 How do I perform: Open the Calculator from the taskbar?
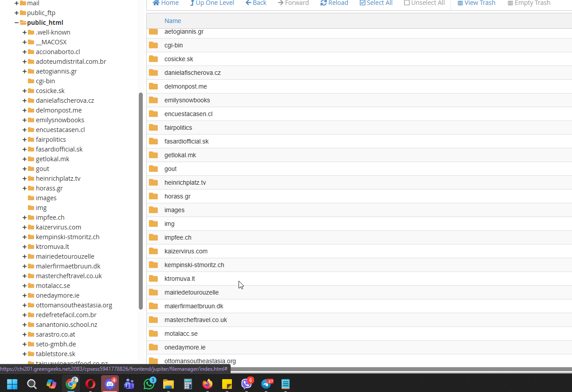[188, 384]
